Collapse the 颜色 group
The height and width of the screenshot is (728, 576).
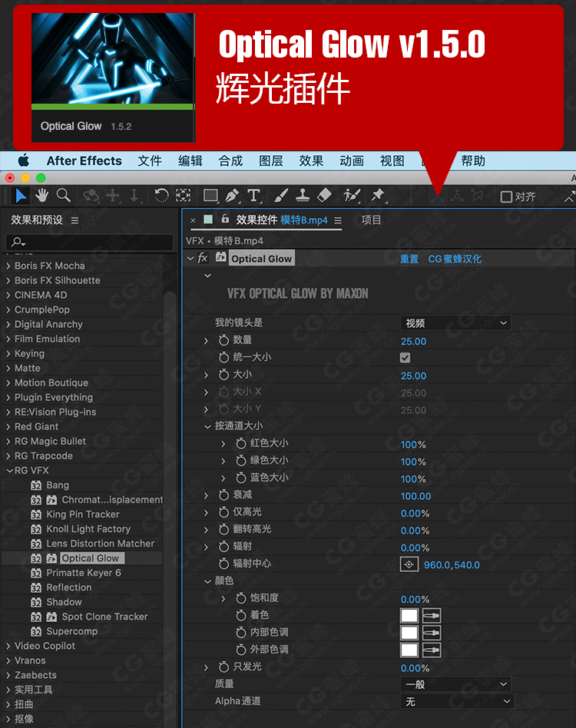click(207, 581)
